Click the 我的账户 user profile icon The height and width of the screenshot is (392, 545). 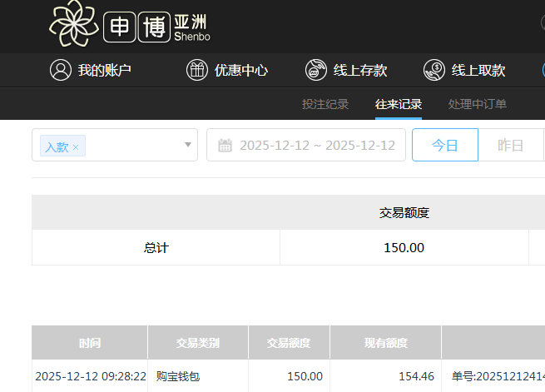(x=61, y=70)
